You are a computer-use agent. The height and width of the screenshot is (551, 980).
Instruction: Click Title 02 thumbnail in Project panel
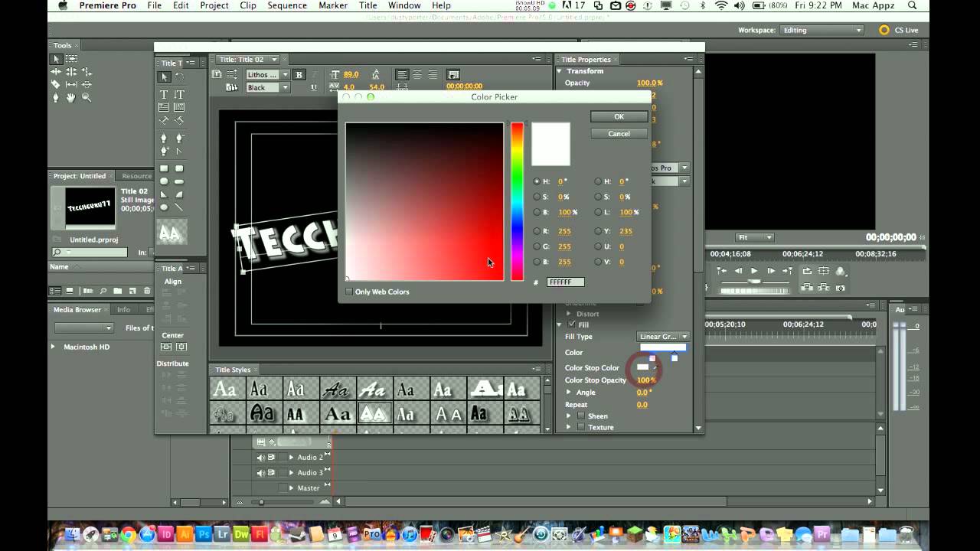click(x=90, y=207)
